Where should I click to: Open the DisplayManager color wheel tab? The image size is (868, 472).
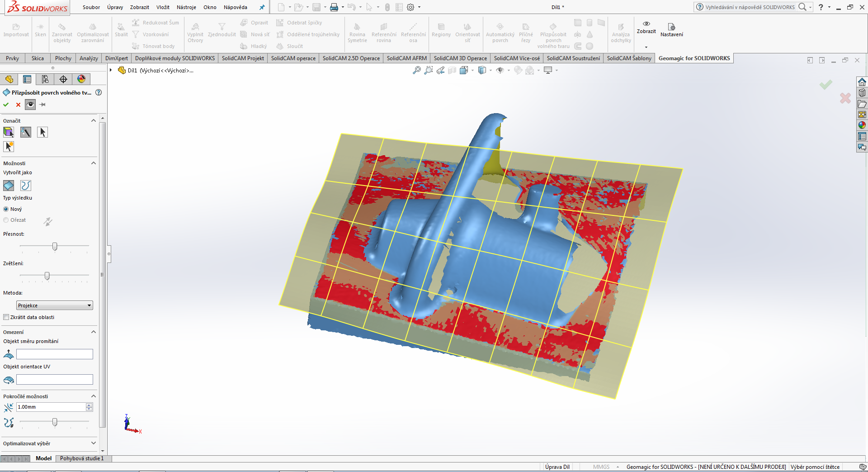pyautogui.click(x=81, y=79)
